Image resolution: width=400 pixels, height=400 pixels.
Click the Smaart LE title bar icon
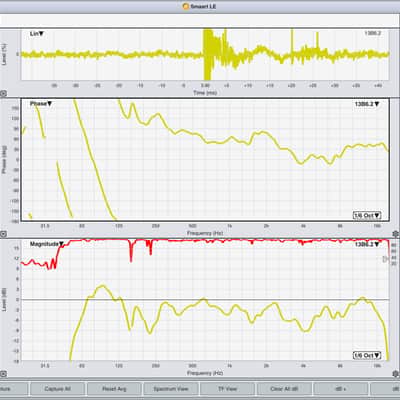click(x=186, y=6)
